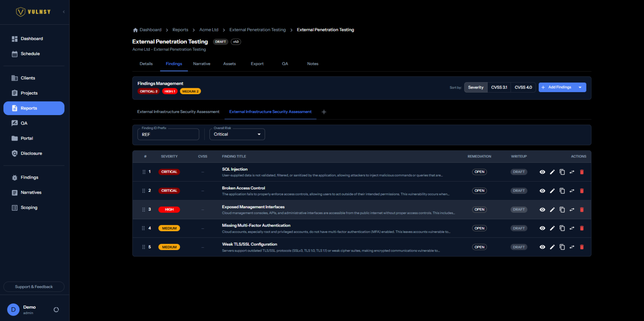
Task: Click the home icon in the breadcrumb
Action: (135, 30)
